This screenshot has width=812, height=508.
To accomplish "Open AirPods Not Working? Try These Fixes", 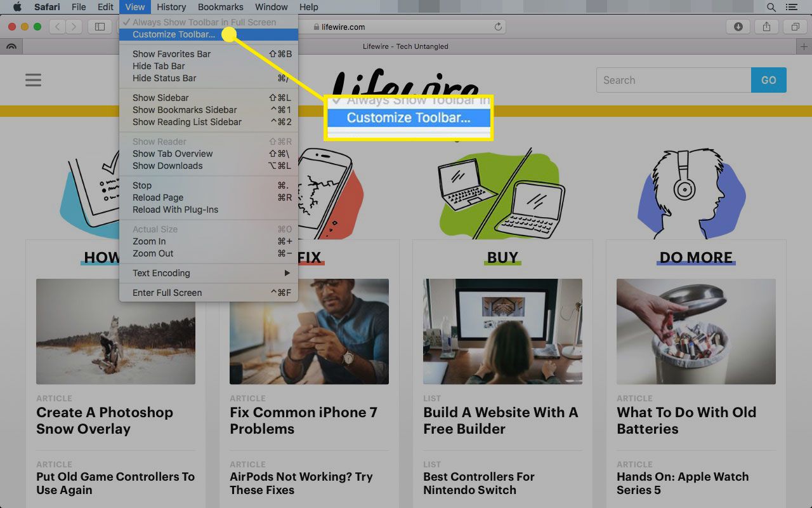I will point(301,483).
